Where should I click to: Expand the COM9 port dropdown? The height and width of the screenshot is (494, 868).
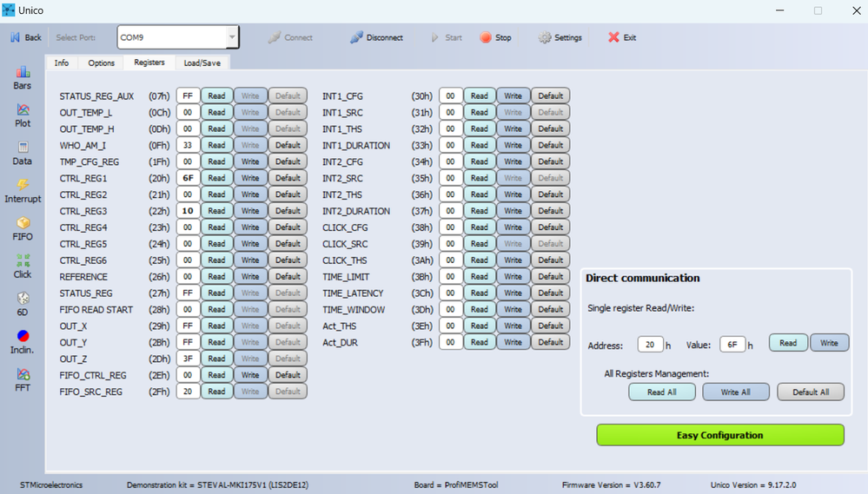(x=232, y=37)
